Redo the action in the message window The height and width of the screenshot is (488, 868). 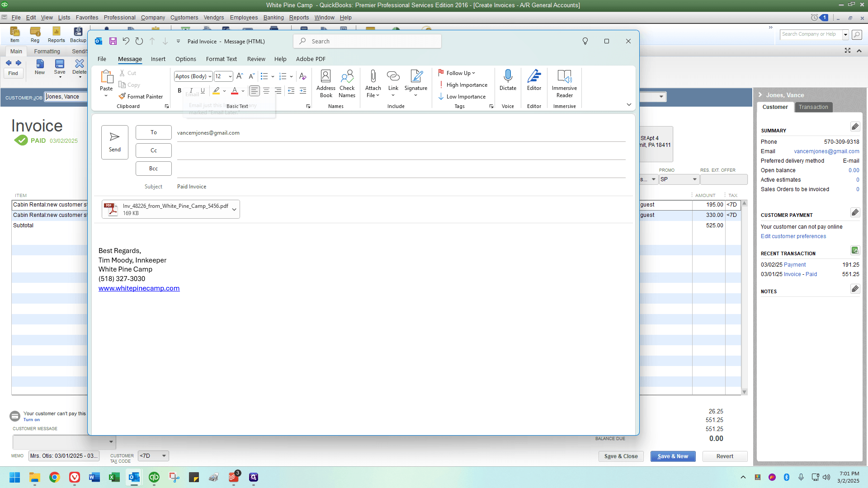coord(139,41)
